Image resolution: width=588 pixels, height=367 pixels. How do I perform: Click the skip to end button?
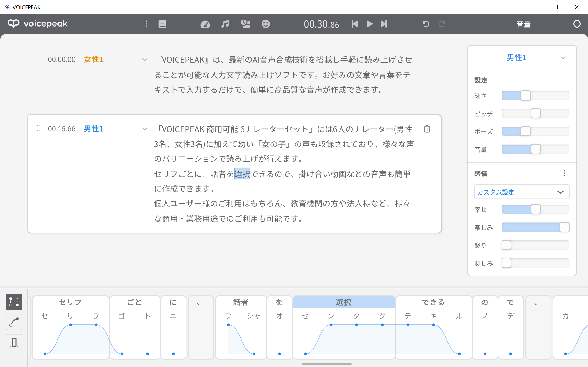[384, 24]
